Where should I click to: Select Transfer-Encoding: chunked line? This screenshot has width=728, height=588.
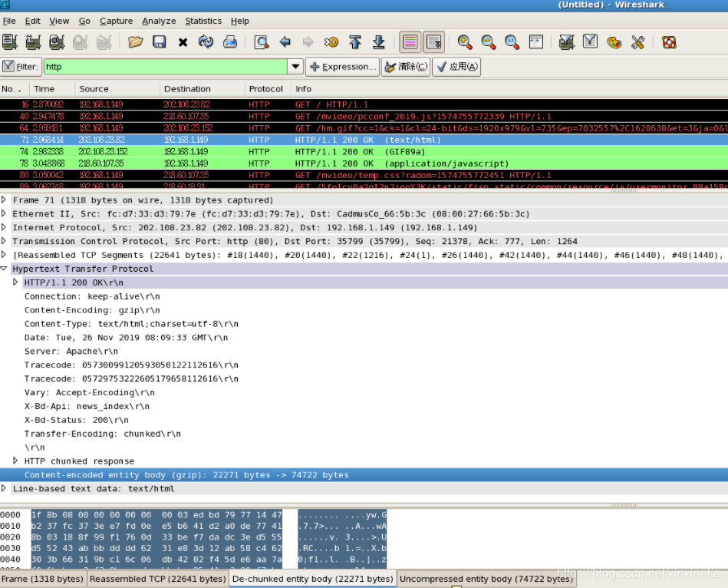pyautogui.click(x=103, y=434)
